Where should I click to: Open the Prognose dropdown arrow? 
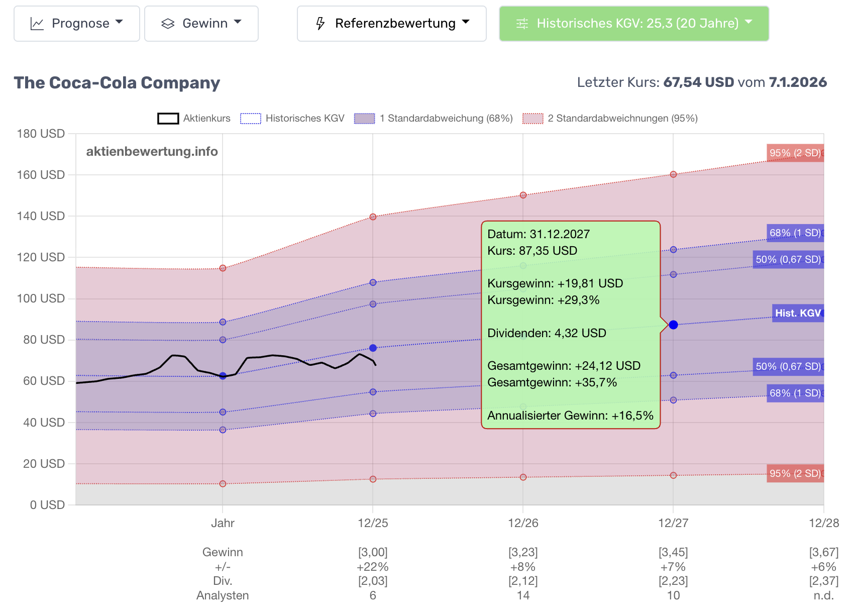click(x=119, y=22)
